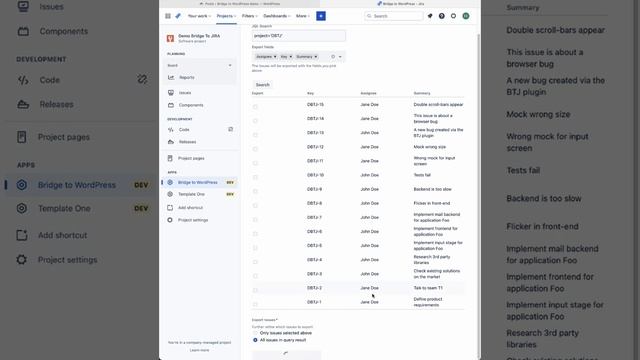Open the Export fields dropdown arrow
This screenshot has width=640, height=360.
340,57
